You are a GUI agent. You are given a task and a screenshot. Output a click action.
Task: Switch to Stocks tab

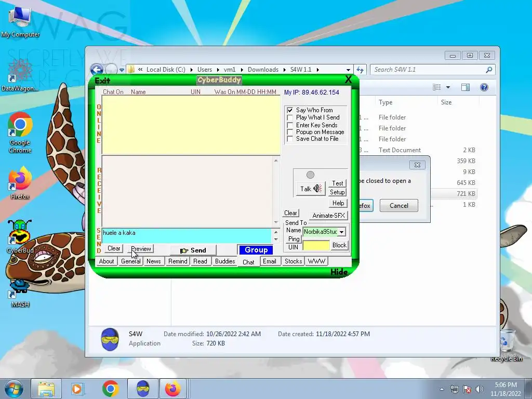tap(293, 261)
